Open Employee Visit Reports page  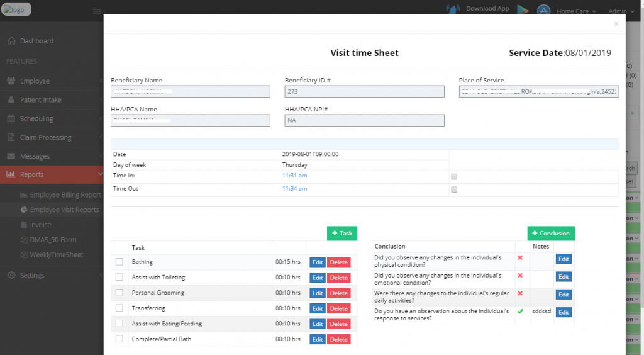(x=65, y=210)
